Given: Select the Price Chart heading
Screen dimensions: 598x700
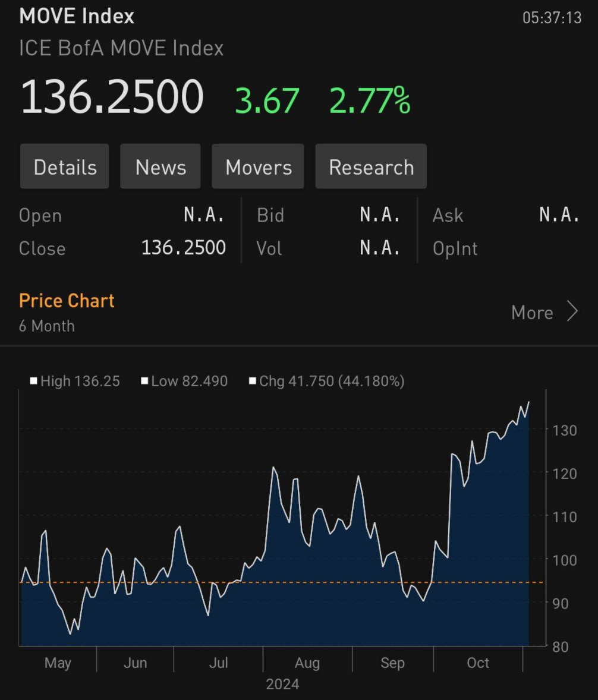Looking at the screenshot, I should [x=67, y=301].
